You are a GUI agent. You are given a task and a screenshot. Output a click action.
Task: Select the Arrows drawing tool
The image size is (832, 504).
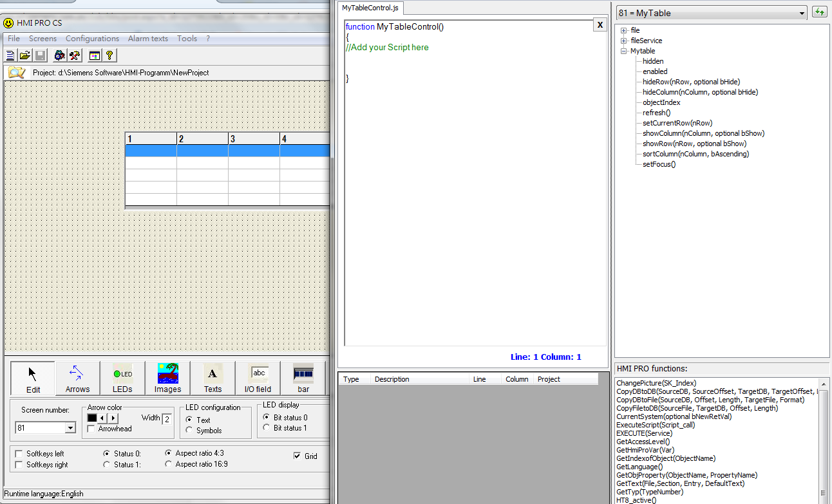tap(77, 378)
